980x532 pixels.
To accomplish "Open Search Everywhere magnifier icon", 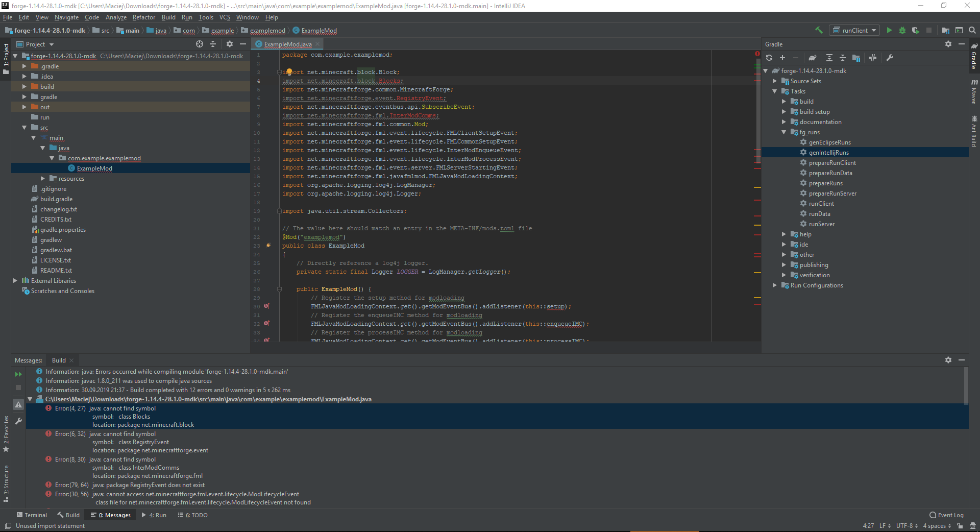I will click(972, 30).
